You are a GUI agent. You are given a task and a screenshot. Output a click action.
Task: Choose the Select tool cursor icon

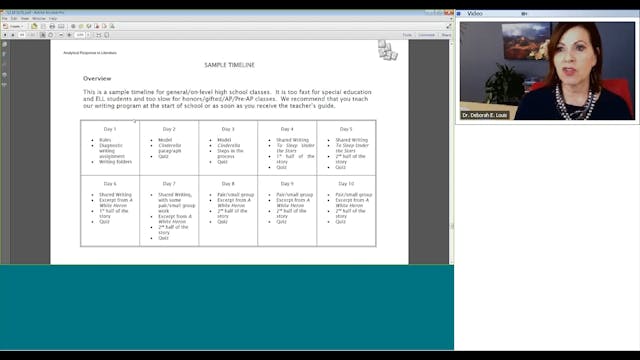pos(42,35)
